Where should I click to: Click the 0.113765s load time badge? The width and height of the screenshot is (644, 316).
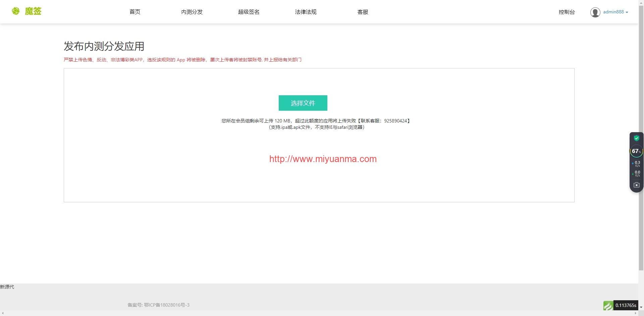click(626, 305)
